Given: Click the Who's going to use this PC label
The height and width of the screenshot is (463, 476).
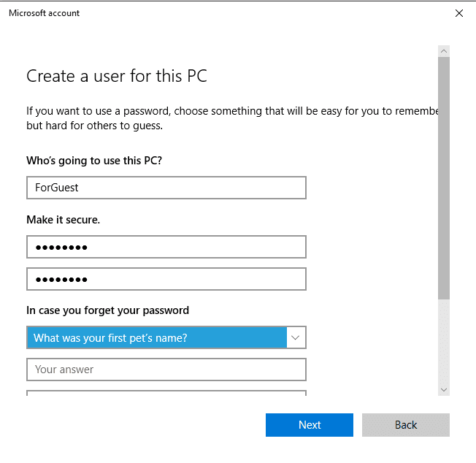Looking at the screenshot, I should pyautogui.click(x=94, y=161).
